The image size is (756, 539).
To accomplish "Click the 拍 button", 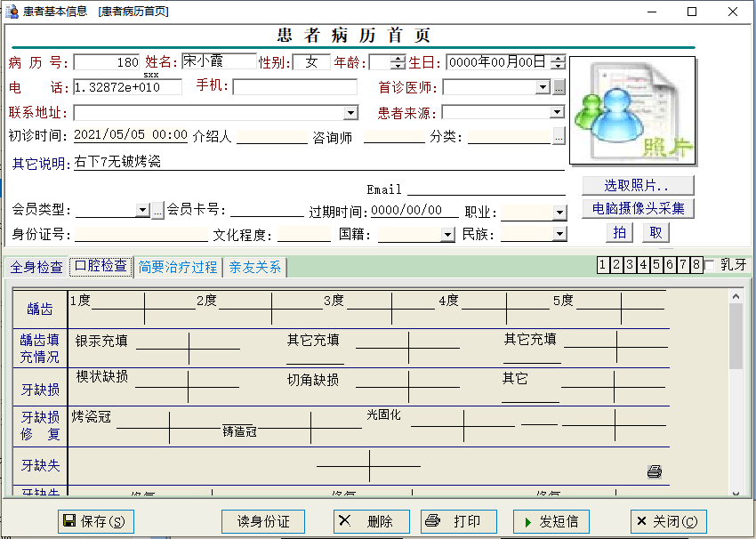I will click(x=619, y=233).
